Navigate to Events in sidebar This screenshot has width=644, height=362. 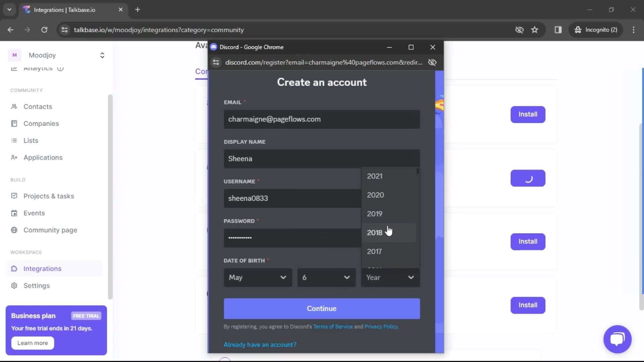(x=35, y=213)
